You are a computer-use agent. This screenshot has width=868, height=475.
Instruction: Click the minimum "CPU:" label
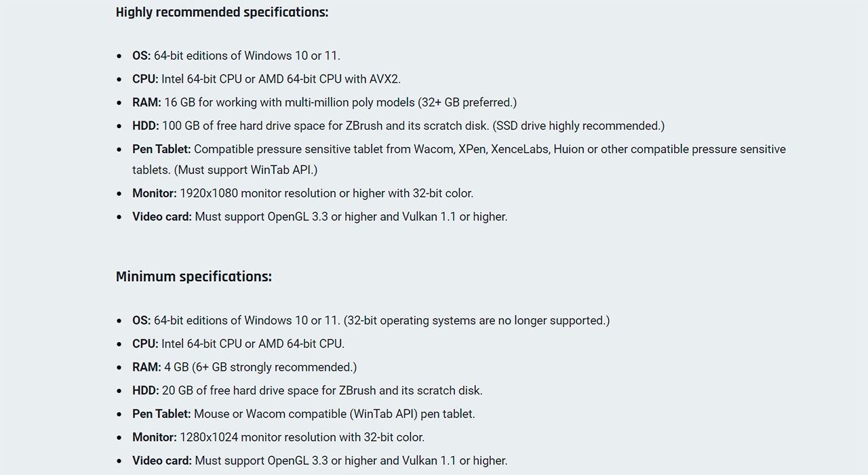[x=145, y=344]
